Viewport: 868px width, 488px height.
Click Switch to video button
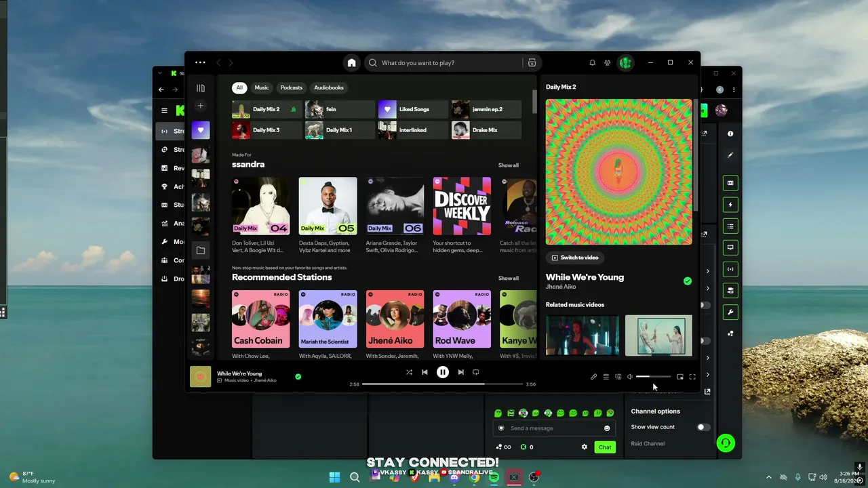click(x=575, y=258)
